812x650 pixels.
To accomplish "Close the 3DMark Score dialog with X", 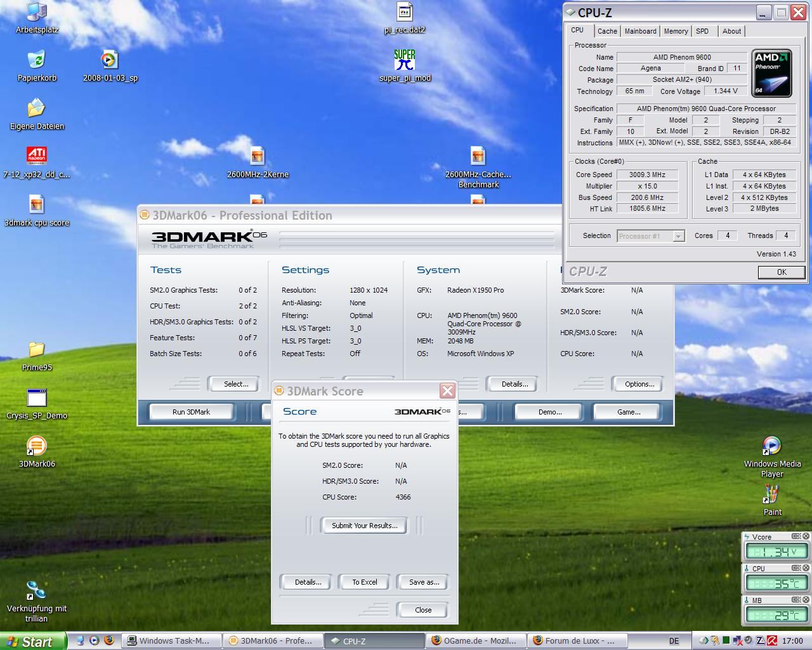I will click(x=447, y=391).
